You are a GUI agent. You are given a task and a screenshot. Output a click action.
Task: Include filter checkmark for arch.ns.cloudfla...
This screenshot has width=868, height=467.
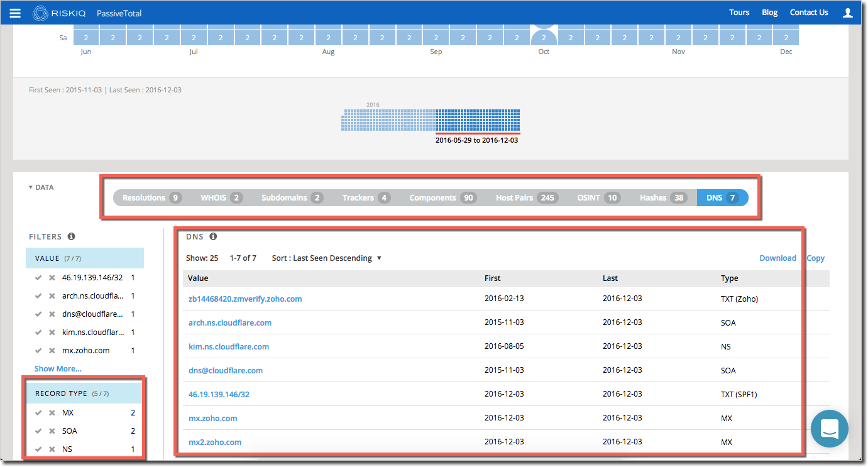39,295
